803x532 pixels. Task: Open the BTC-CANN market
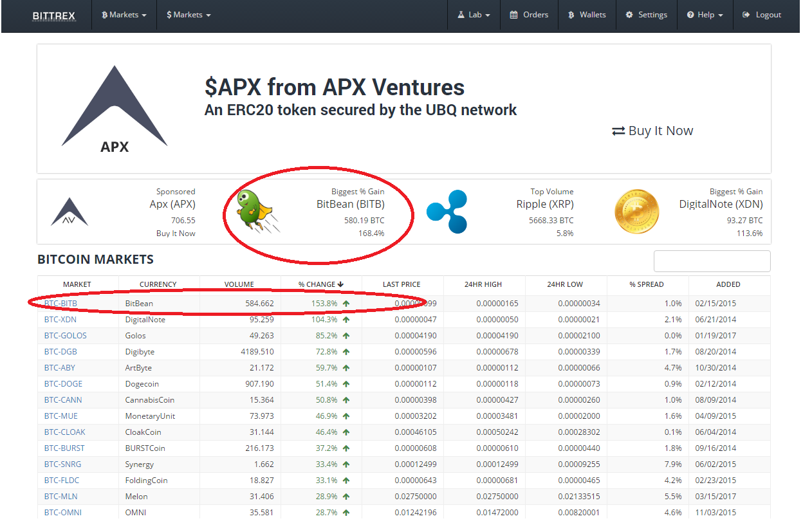(63, 399)
